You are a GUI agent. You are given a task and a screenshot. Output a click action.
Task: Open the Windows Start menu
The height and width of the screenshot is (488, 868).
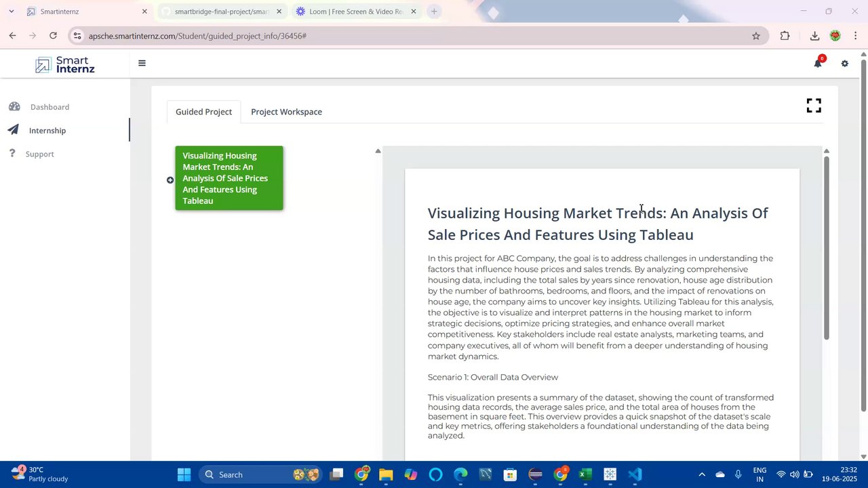[x=184, y=474]
